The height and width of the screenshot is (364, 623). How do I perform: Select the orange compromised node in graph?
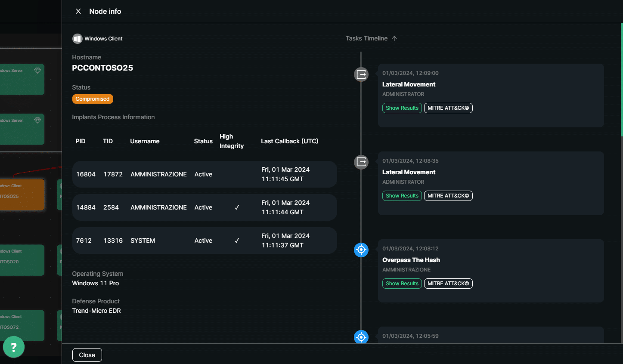22,195
